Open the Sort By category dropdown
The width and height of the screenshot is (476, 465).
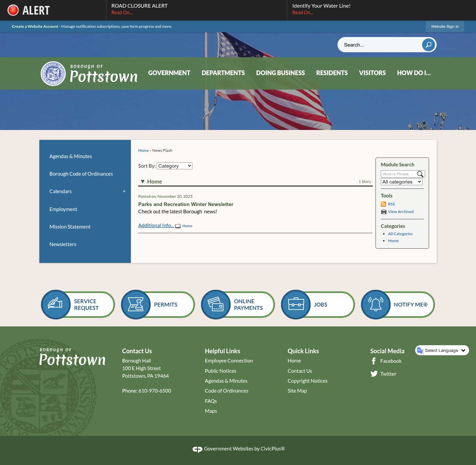(x=174, y=166)
